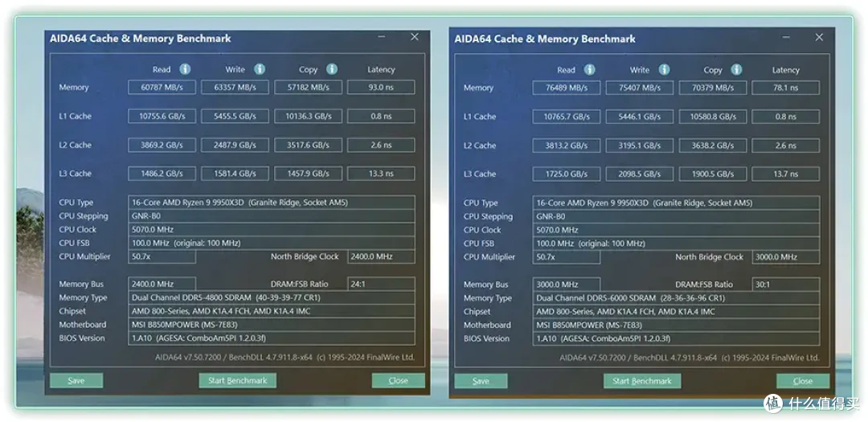Screen dimensions: 868x422
Task: Minimize the right AIDA64 window
Action: (x=786, y=38)
